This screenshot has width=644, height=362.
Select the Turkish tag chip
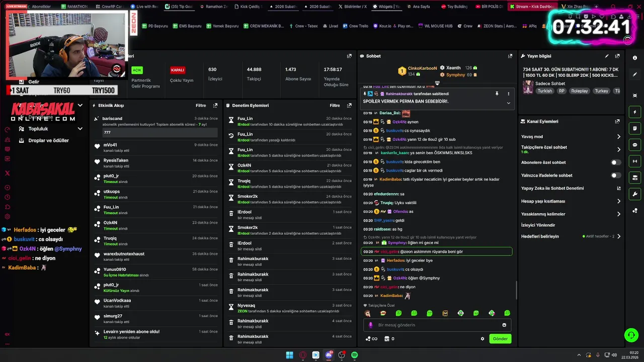544,91
